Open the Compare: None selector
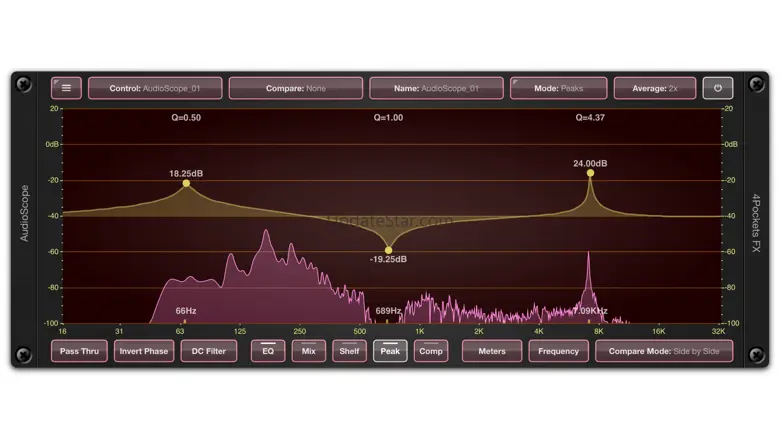Image resolution: width=780 pixels, height=439 pixels. (295, 88)
